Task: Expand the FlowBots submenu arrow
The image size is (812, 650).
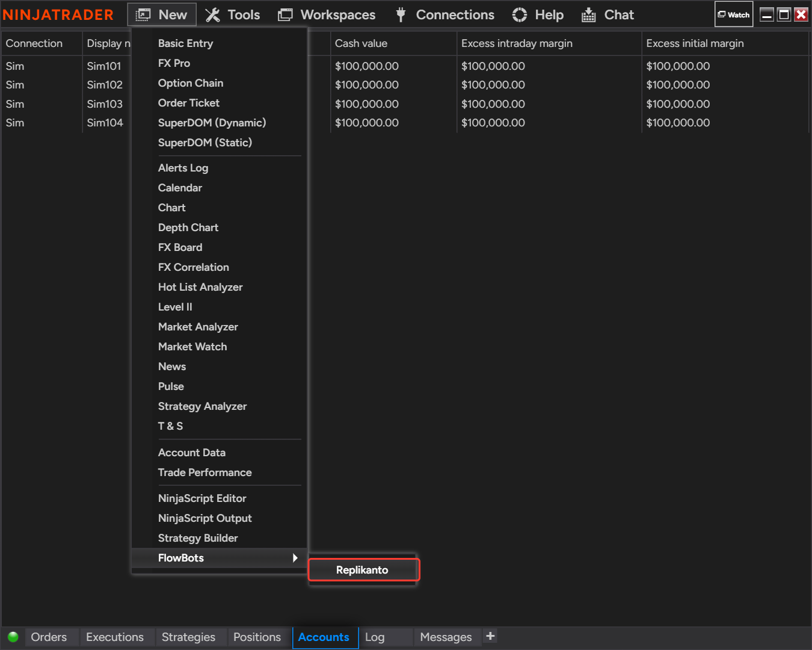Action: (295, 558)
